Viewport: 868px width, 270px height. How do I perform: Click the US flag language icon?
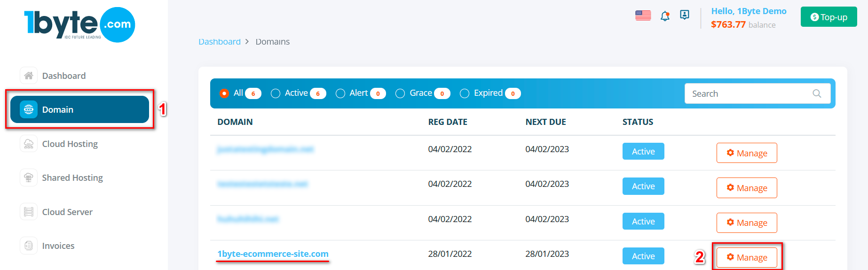643,15
